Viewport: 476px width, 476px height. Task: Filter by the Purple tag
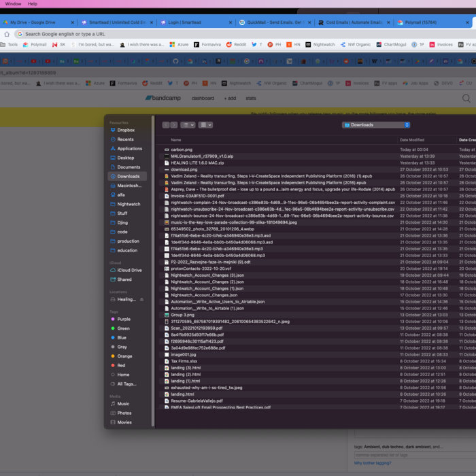124,319
